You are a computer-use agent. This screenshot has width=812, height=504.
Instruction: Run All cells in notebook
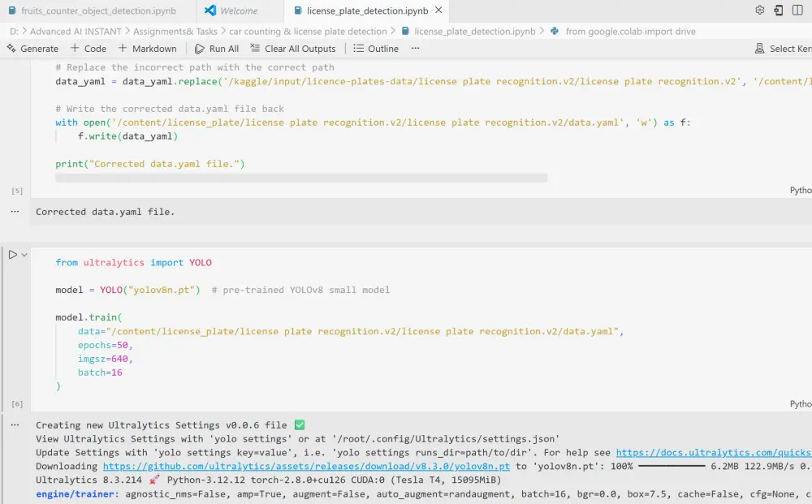click(x=217, y=49)
